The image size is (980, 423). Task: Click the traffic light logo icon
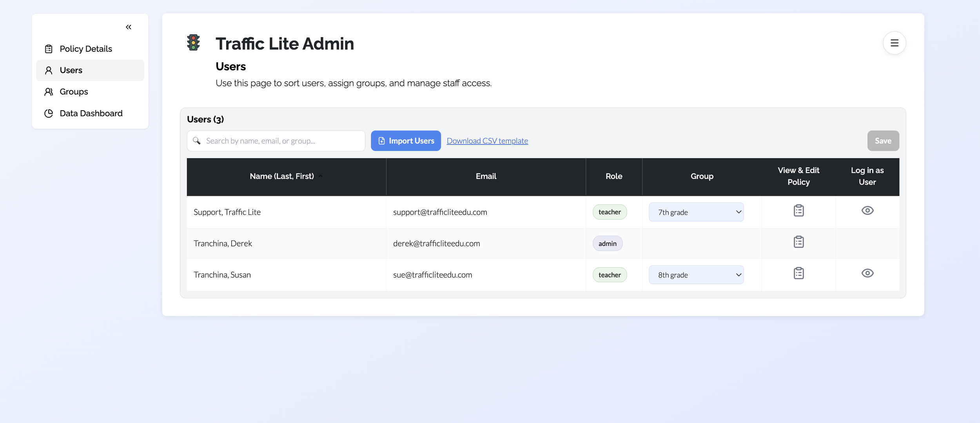[x=193, y=42]
